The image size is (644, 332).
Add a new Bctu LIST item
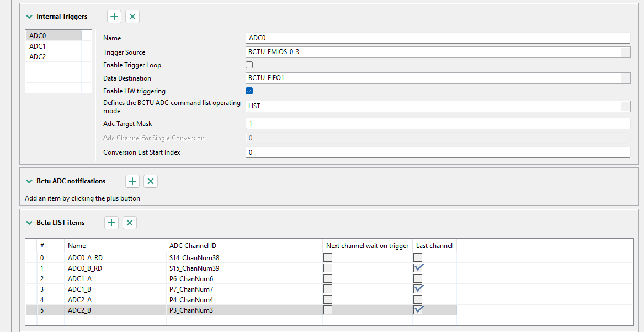[x=111, y=223]
